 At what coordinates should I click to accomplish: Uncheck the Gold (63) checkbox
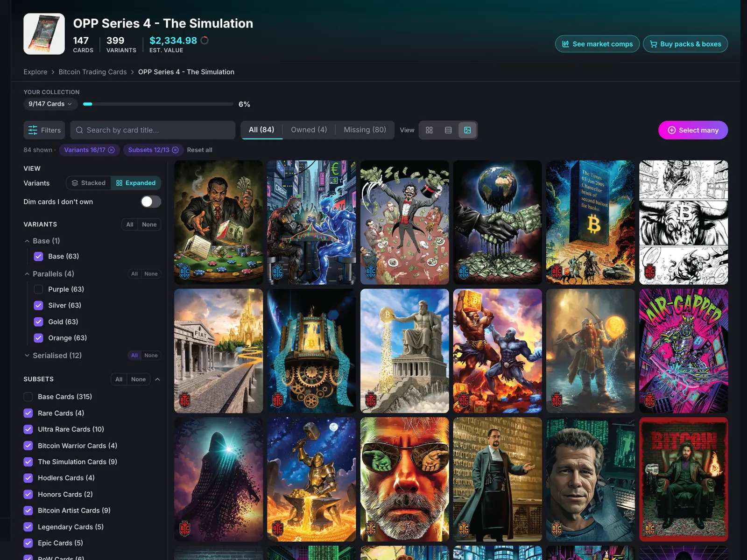(x=38, y=322)
